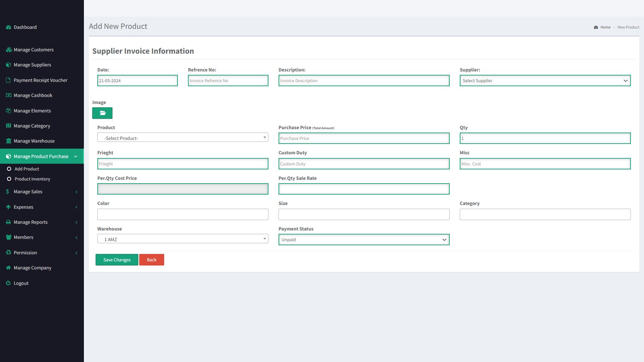Click the Purchase Price input field

[364, 138]
